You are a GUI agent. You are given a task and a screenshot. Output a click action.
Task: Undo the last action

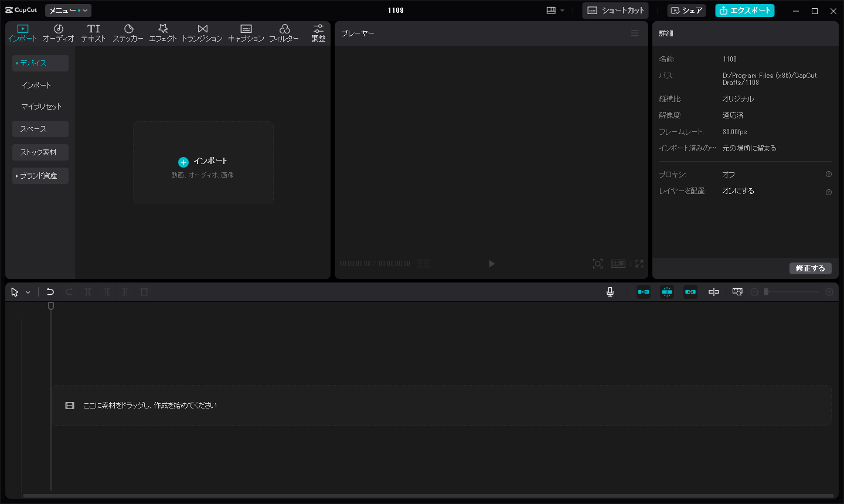pyautogui.click(x=50, y=292)
